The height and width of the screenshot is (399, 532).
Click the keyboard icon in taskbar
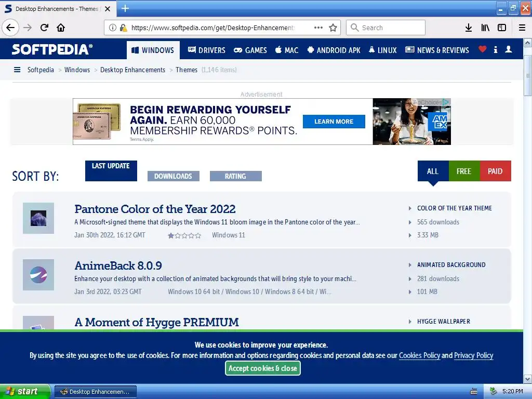(474, 392)
